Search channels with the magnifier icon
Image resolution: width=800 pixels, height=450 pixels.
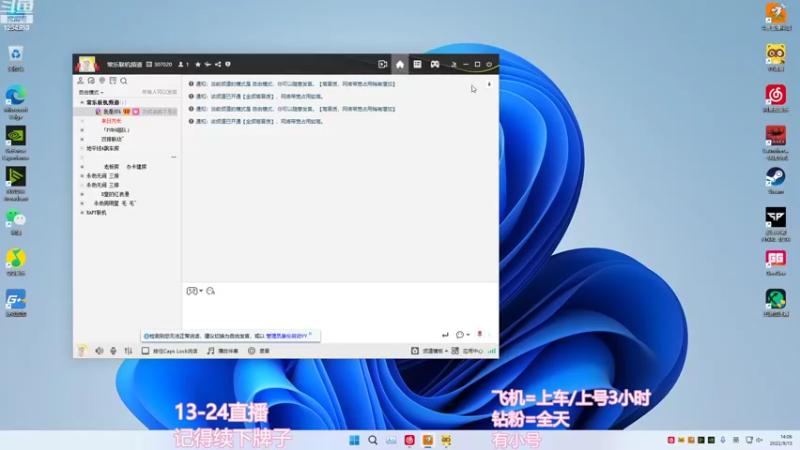(123, 81)
